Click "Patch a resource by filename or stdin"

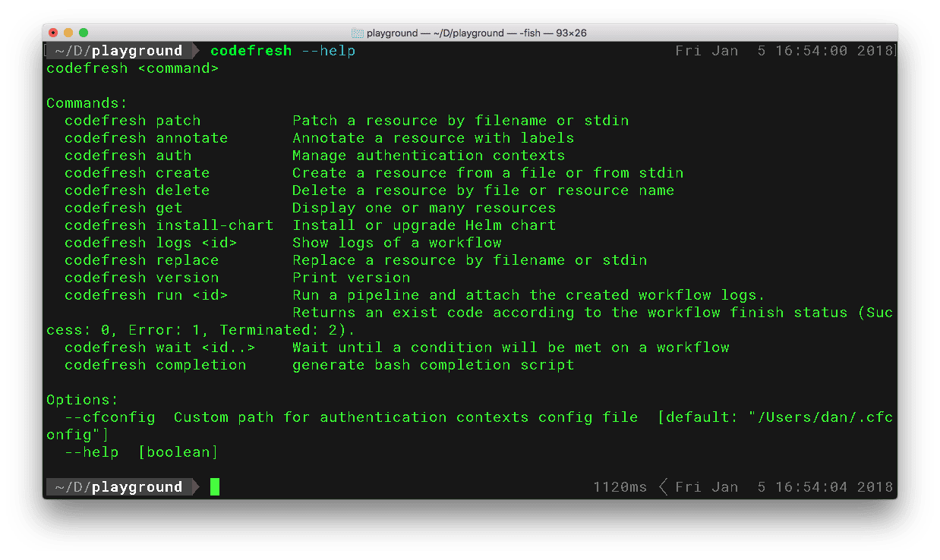pyautogui.click(x=461, y=121)
